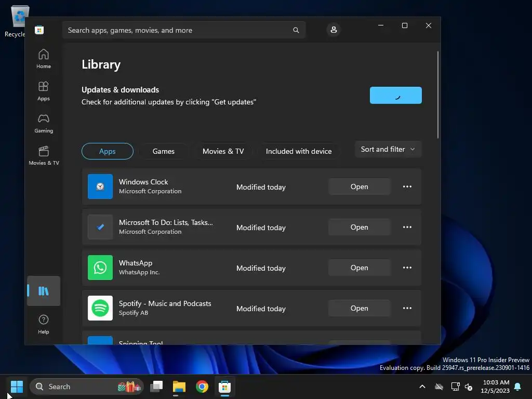
Task: Click the Library page vertical scrollbar
Action: (x=437, y=95)
